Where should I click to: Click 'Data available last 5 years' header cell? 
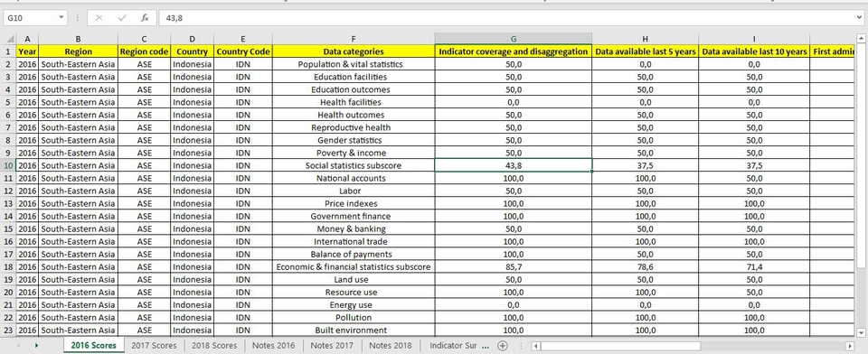tap(645, 51)
